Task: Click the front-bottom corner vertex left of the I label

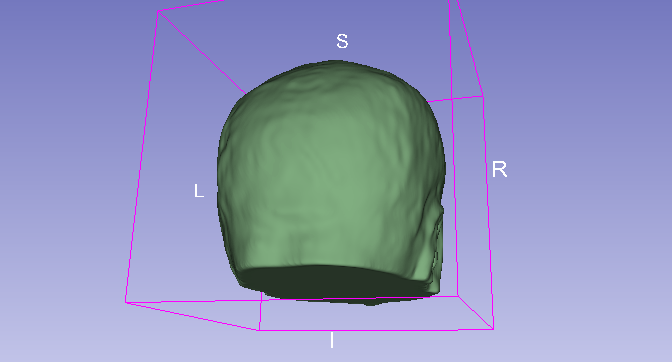Action: [x=259, y=330]
